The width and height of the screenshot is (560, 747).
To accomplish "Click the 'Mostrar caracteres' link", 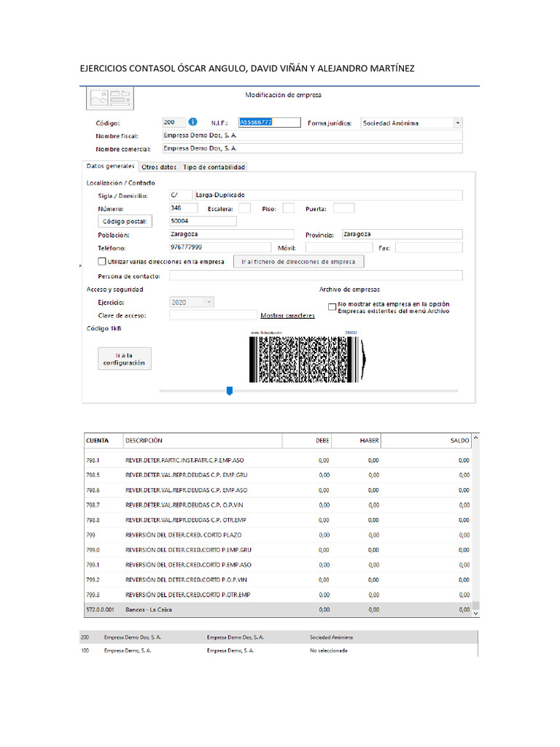I will click(287, 316).
